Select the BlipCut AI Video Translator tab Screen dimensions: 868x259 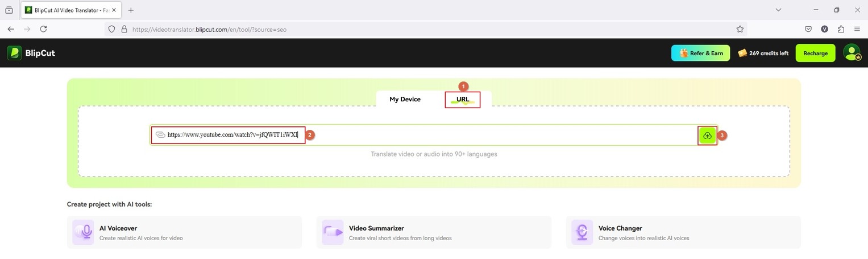[x=72, y=10]
